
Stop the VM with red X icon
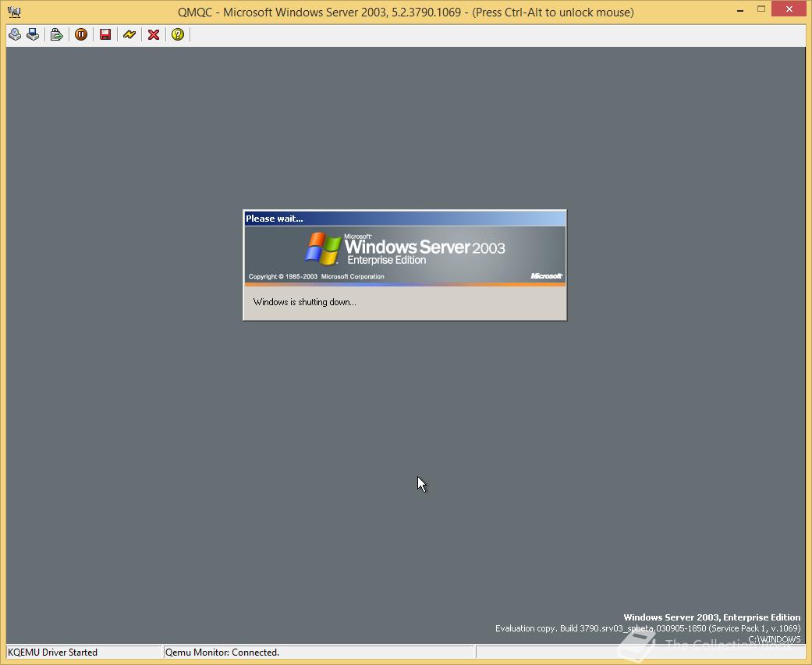click(x=154, y=34)
